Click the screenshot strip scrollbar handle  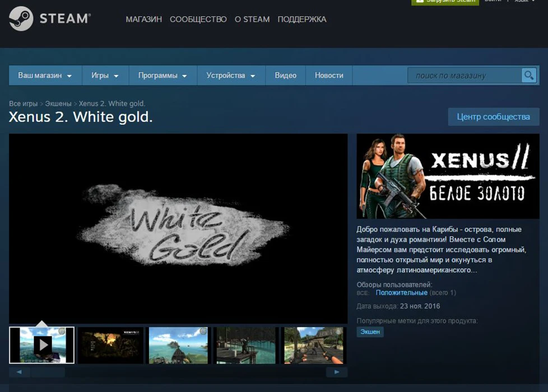click(48, 372)
